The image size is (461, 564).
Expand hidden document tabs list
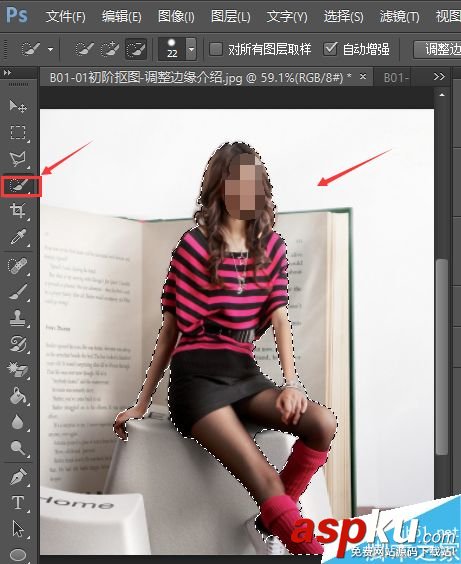pos(439,77)
